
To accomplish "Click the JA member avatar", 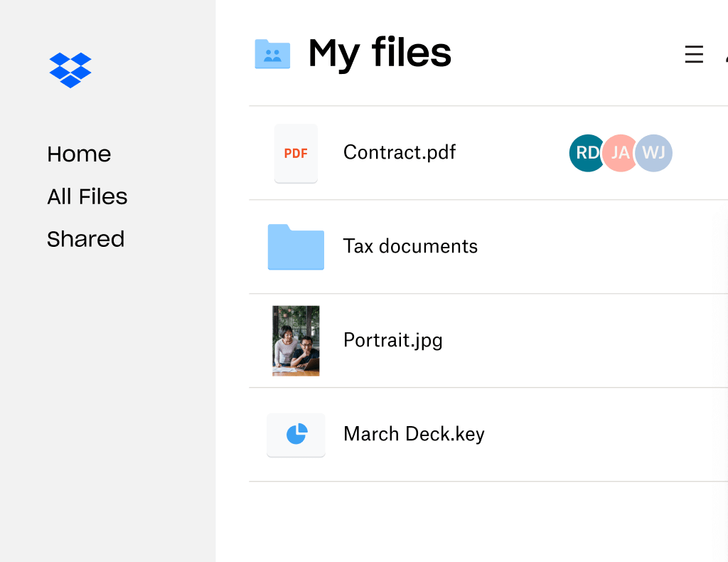I will click(619, 153).
